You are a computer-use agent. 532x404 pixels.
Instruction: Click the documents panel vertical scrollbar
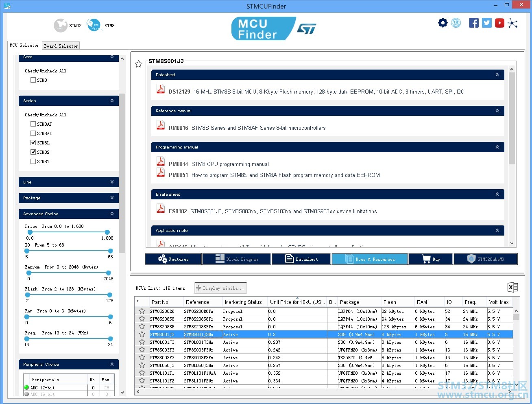tap(512, 118)
